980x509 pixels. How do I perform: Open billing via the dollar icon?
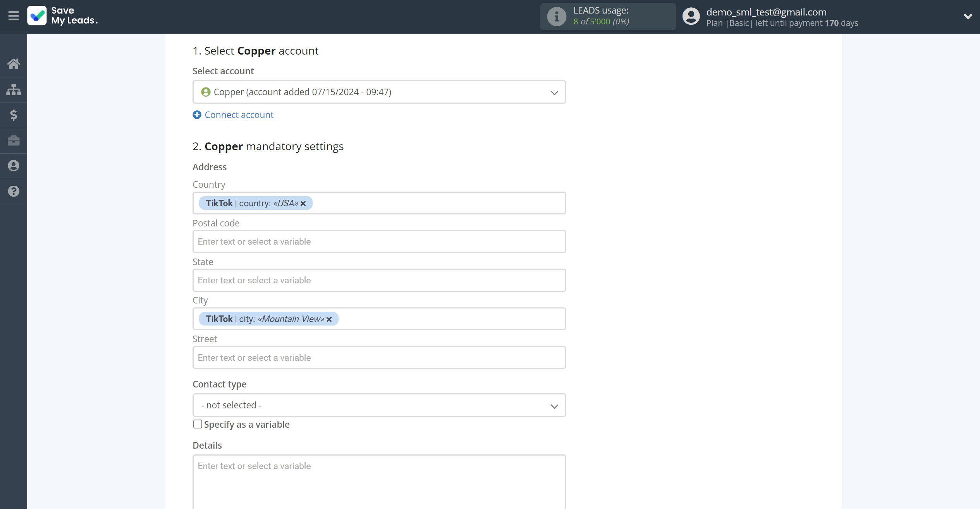14,115
